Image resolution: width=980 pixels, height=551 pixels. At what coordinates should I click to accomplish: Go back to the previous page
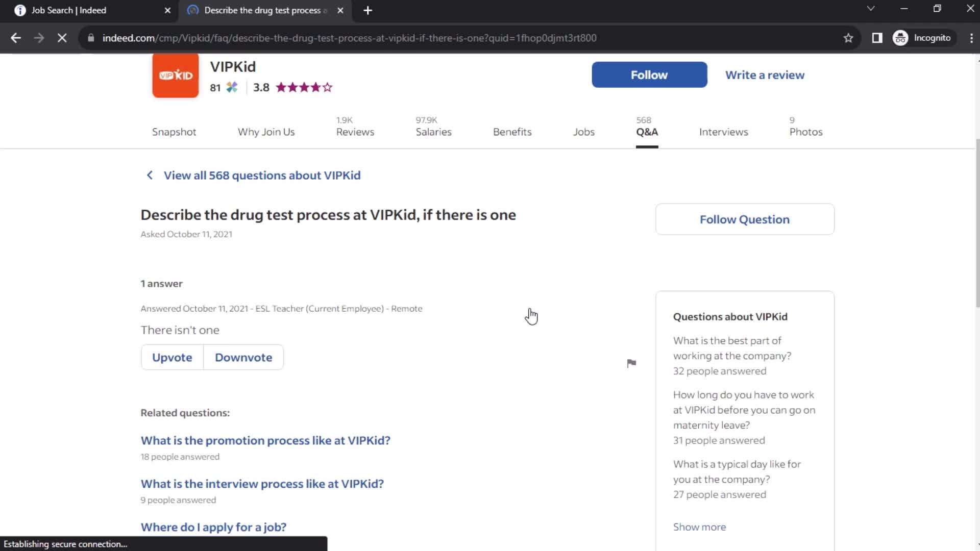[15, 38]
